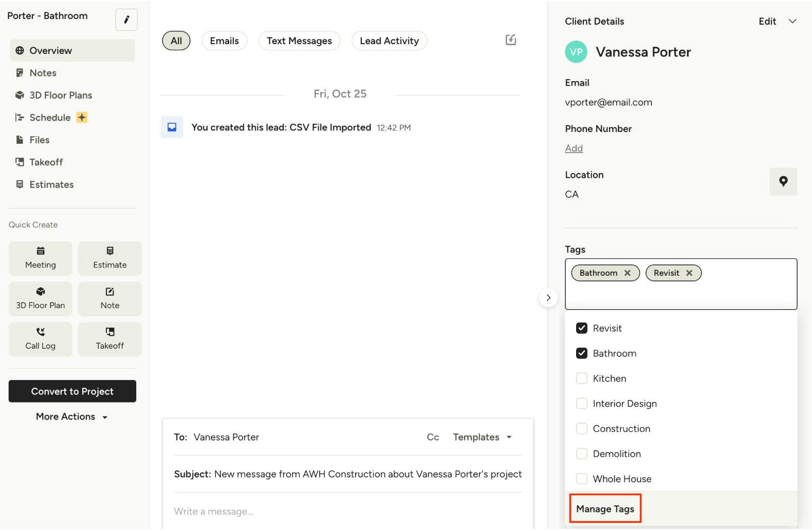
Task: Click the Write a message text field
Action: tap(347, 511)
